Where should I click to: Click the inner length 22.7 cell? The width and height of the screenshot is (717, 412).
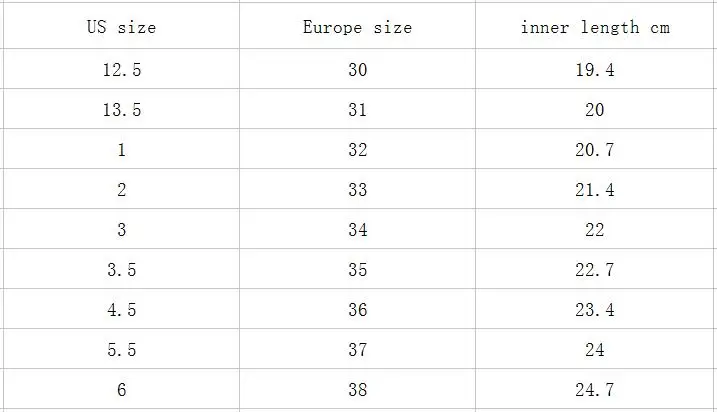(595, 269)
